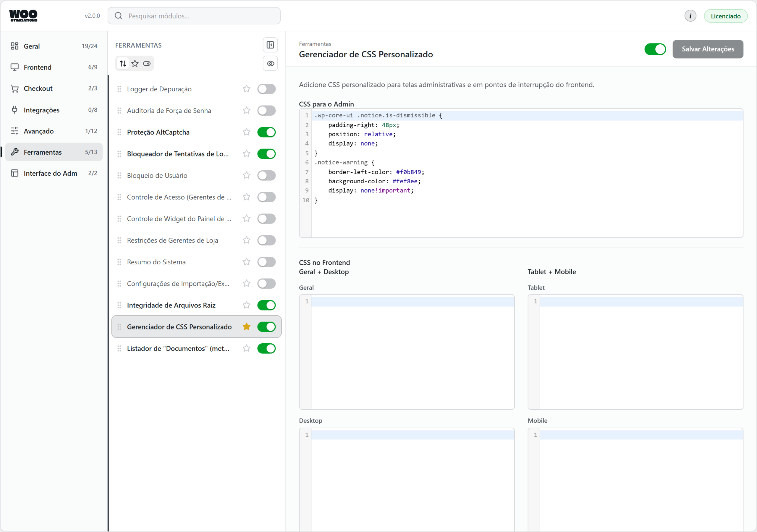Open the Avançado category
This screenshot has height=532, width=757.
[x=54, y=131]
